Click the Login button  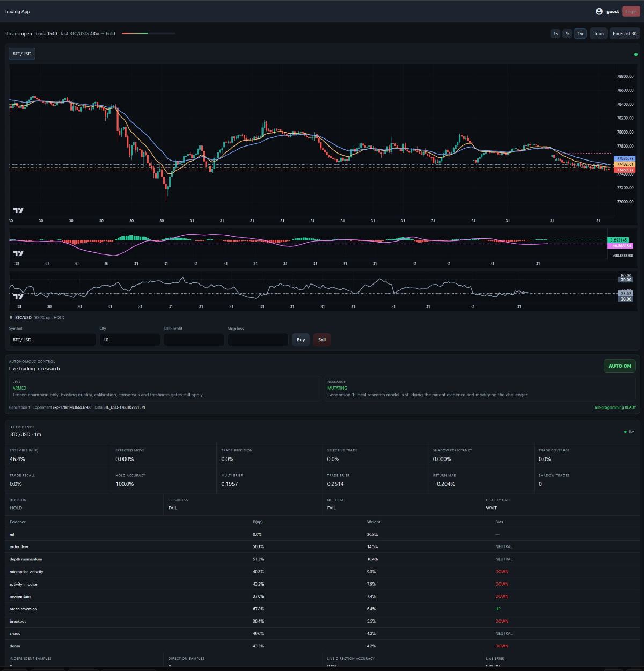click(631, 11)
